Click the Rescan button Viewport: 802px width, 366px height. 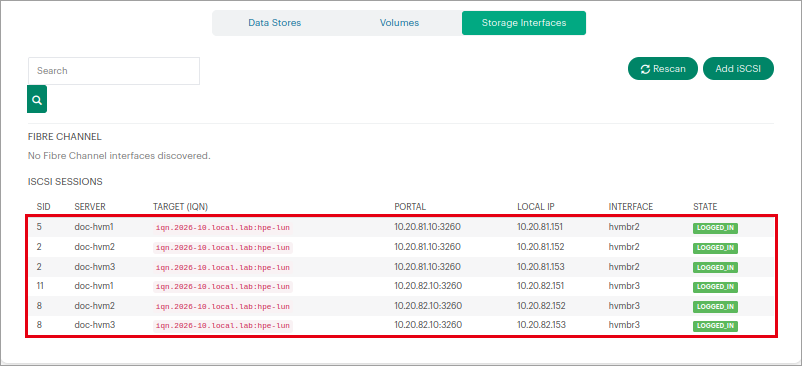[662, 68]
